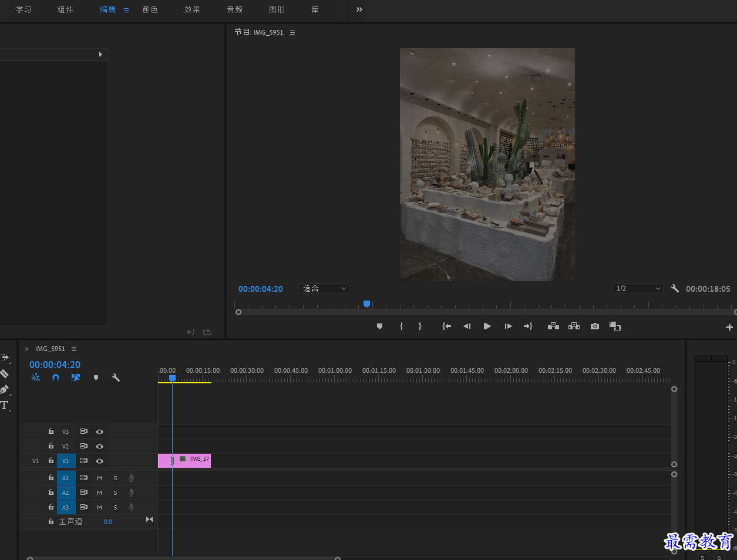Image resolution: width=737 pixels, height=560 pixels.
Task: Open button editor plus icon
Action: point(729,327)
